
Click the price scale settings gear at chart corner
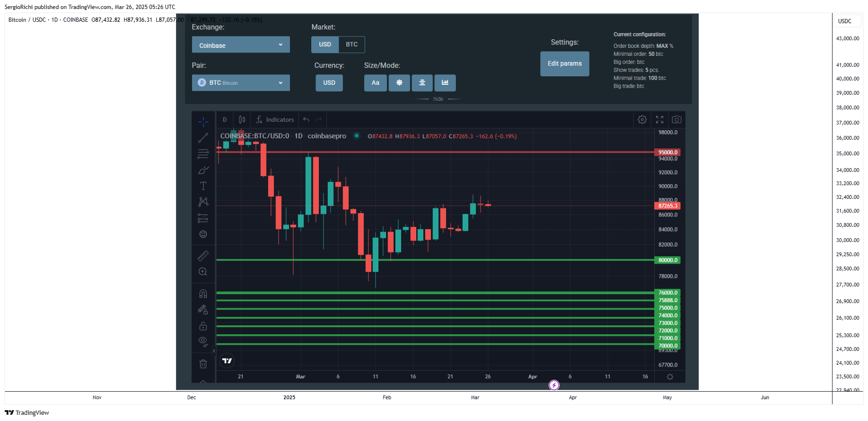[x=670, y=377]
